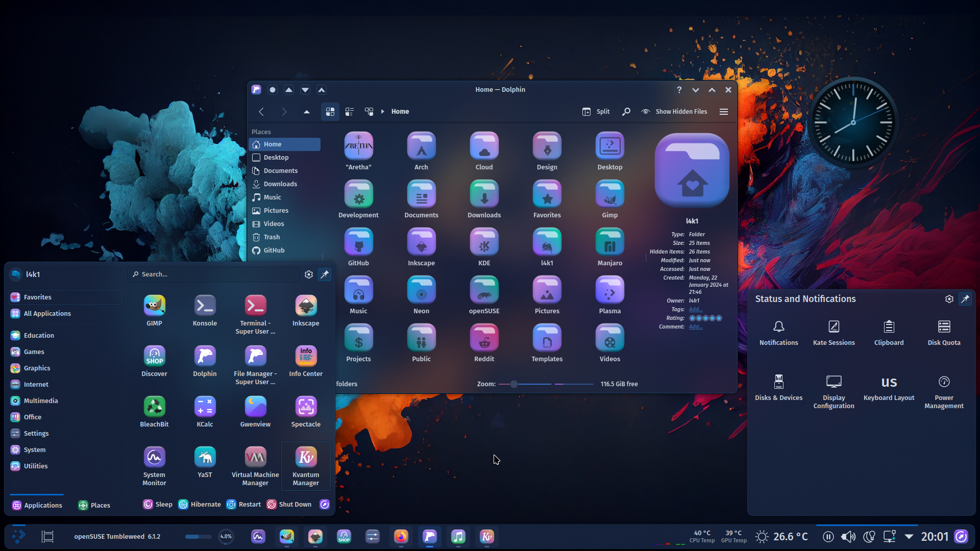This screenshot has height=551, width=980.
Task: Expand the Multimedia category
Action: point(65,400)
